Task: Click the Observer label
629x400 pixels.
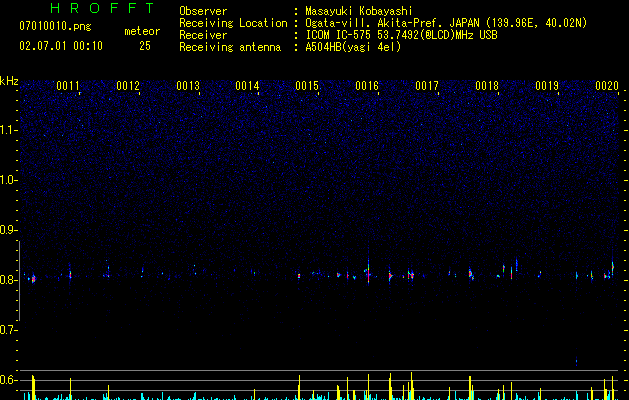Action: click(203, 11)
